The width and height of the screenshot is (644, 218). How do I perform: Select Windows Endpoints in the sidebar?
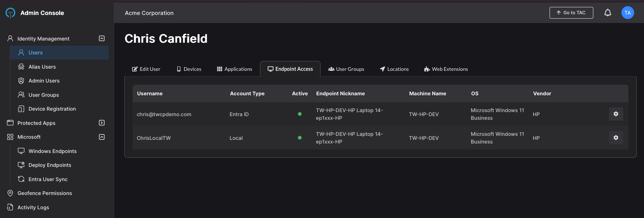53,151
